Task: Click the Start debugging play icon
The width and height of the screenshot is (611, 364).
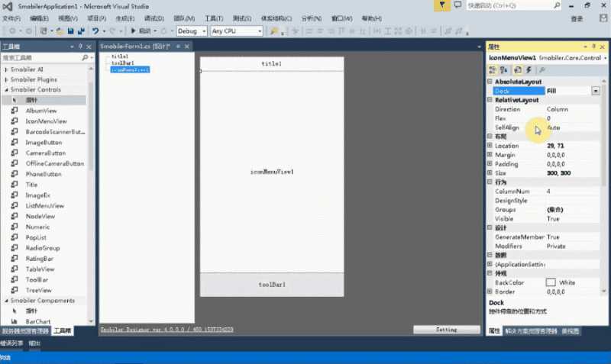Action: tap(133, 31)
